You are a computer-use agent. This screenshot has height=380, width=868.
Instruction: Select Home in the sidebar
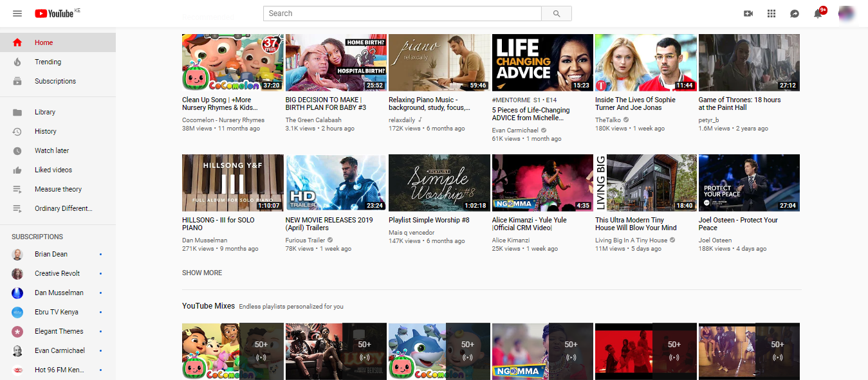click(58, 42)
